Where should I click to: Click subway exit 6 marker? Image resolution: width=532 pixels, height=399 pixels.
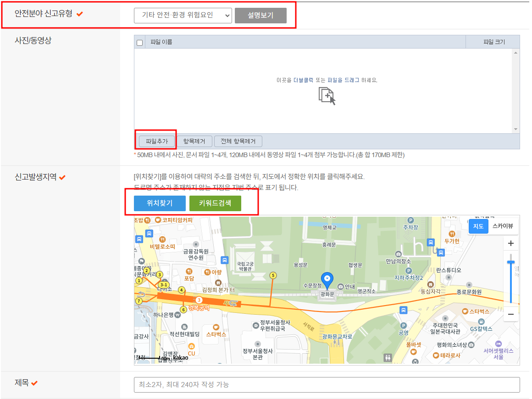(x=183, y=310)
